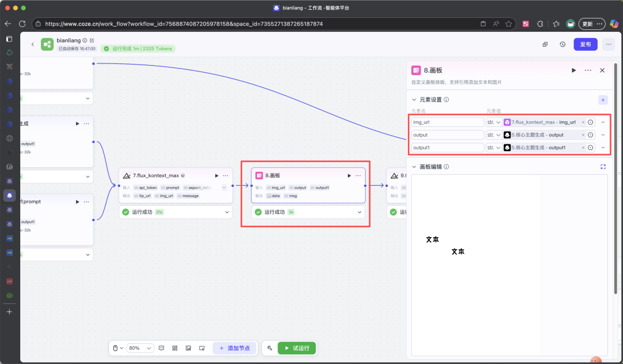Run the 8.画板 node from the side panel header
Viewport: 623px width, 364px height.
[573, 70]
